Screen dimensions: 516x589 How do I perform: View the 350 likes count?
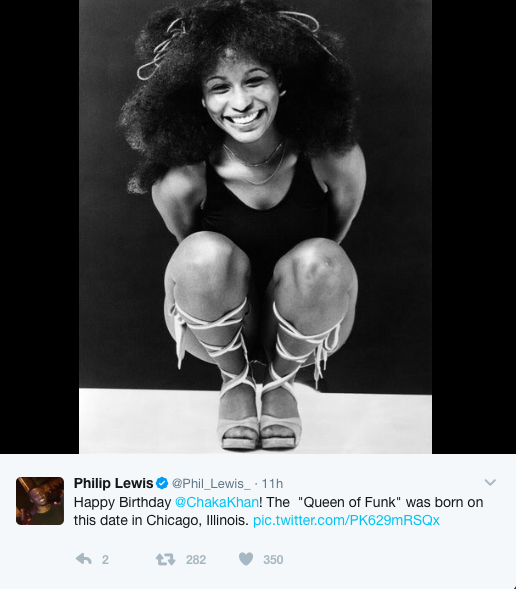[273, 560]
